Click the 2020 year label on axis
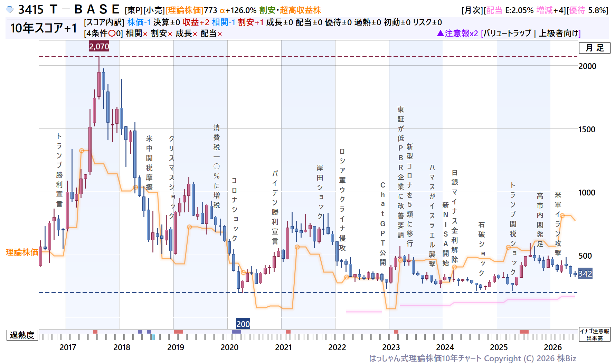The width and height of the screenshot is (615, 364). pyautogui.click(x=229, y=347)
